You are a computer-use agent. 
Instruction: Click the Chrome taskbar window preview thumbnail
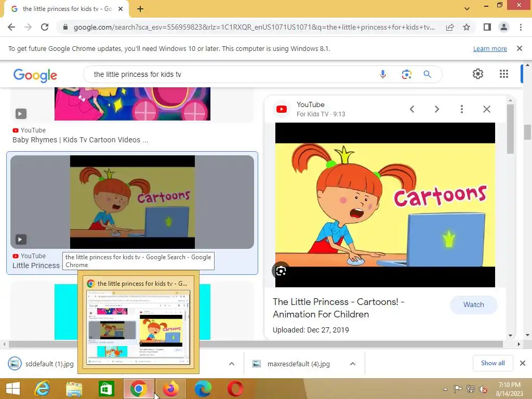pos(138,327)
